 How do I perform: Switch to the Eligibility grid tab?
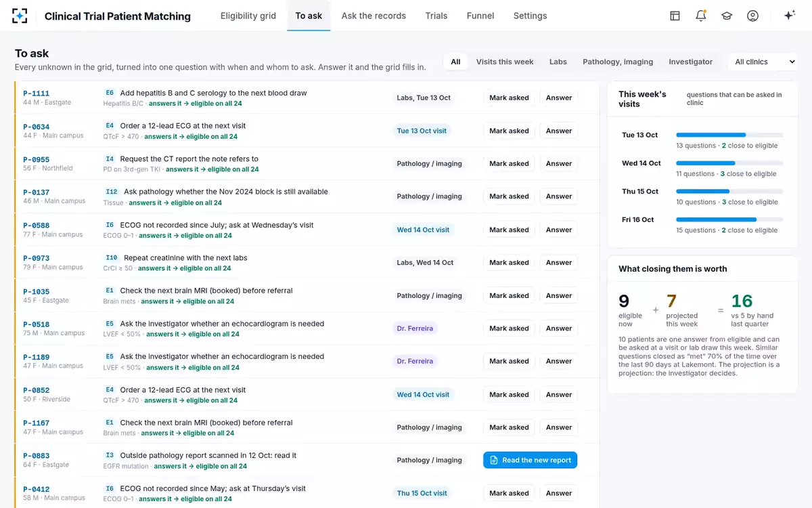[x=248, y=16]
